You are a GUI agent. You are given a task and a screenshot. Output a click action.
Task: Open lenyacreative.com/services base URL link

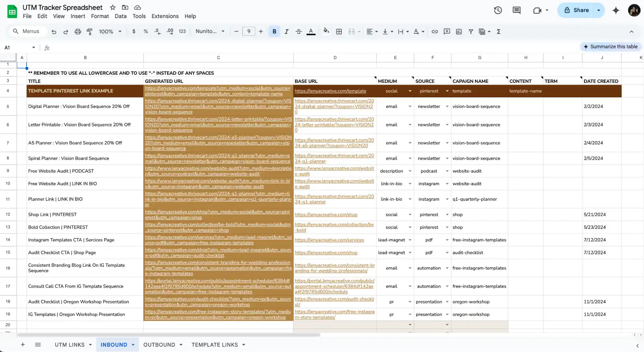tap(329, 240)
